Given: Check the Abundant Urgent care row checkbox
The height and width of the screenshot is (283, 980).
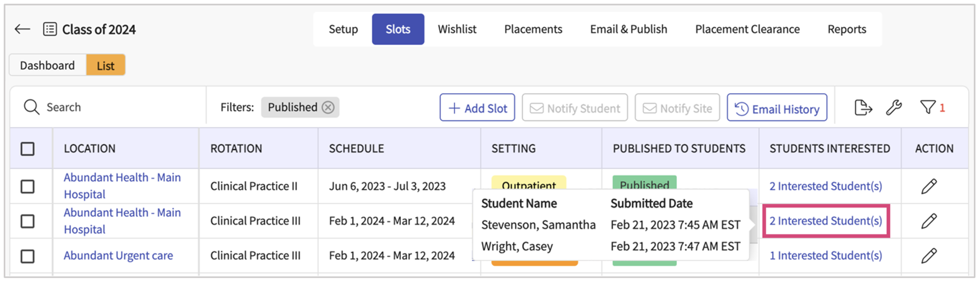Looking at the screenshot, I should coord(28,256).
